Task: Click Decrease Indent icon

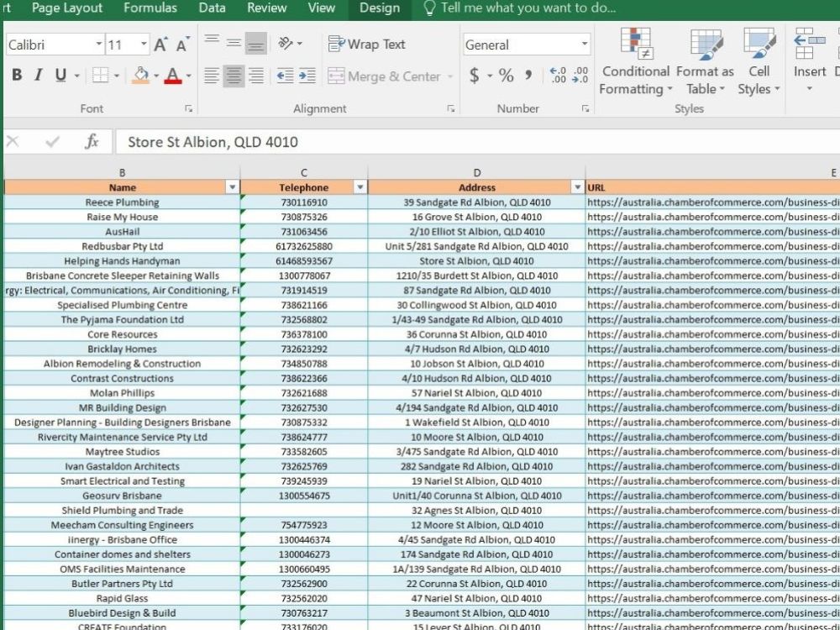Action: coord(285,76)
